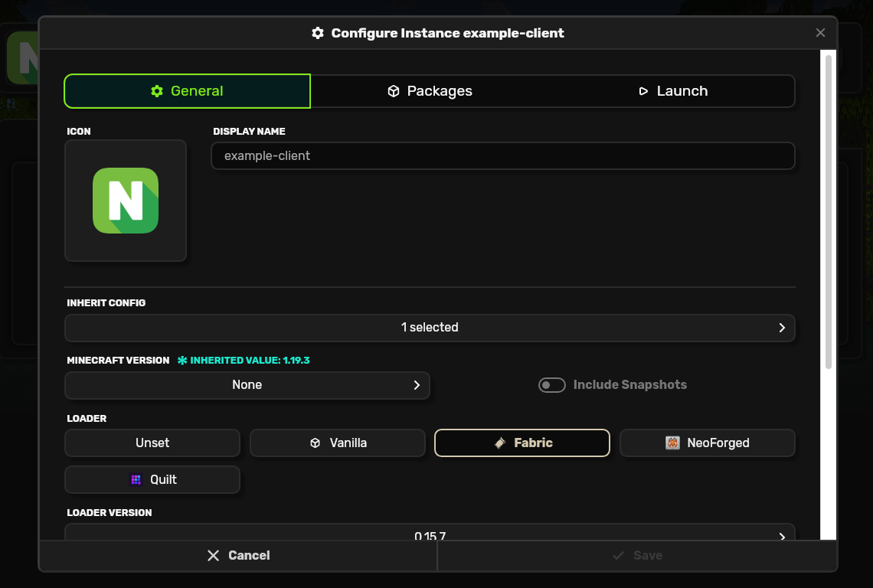Click the cube icon on the Packages tab
The height and width of the screenshot is (588, 873).
click(x=394, y=91)
